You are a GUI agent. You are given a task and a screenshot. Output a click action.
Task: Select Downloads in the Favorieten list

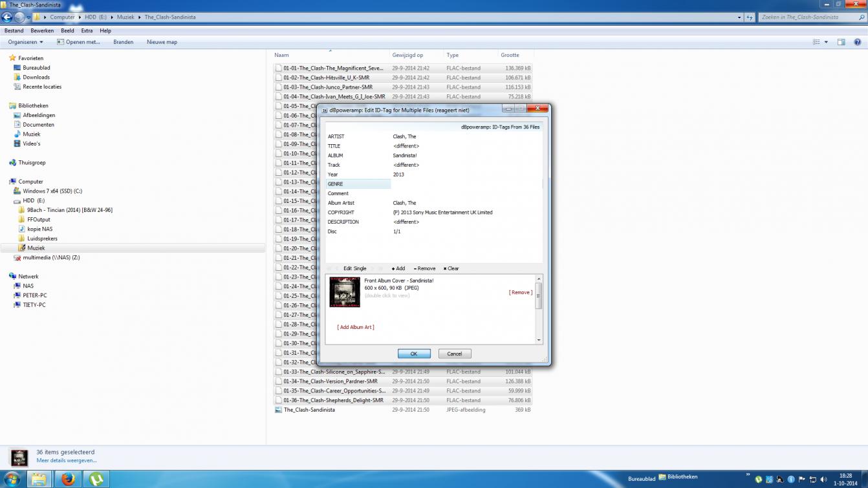coord(36,77)
